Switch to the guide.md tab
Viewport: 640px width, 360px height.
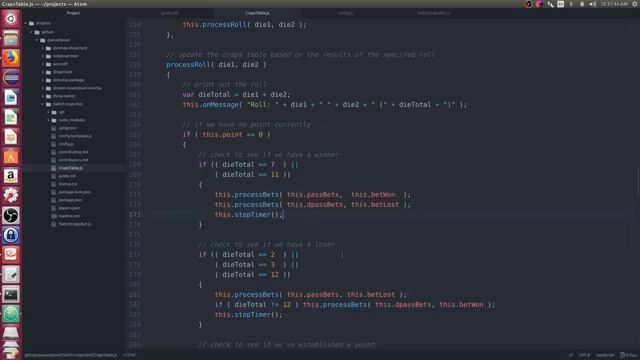click(169, 13)
